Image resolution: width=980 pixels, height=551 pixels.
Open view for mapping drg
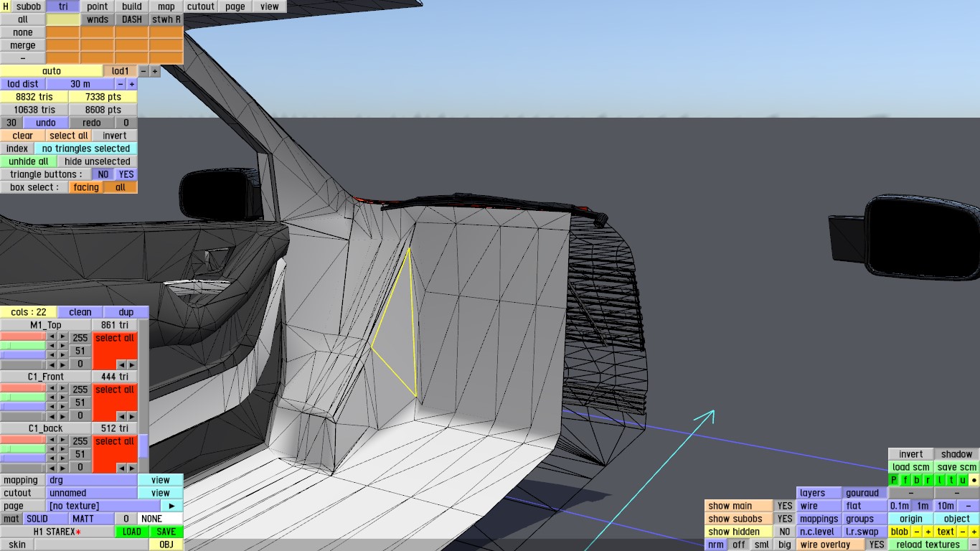(161, 480)
